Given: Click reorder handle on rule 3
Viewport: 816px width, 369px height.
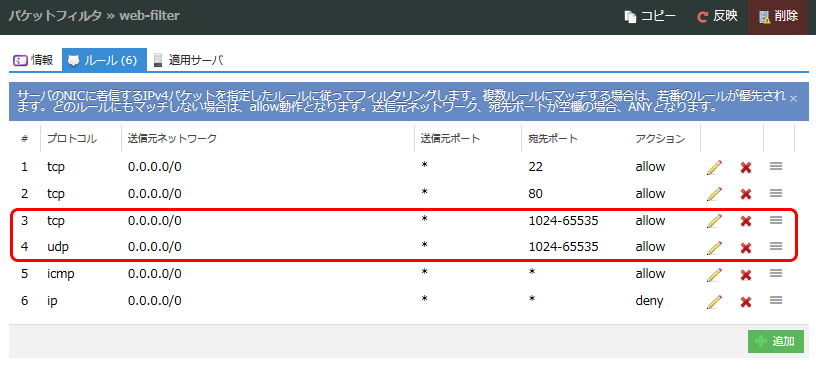Looking at the screenshot, I should (776, 220).
